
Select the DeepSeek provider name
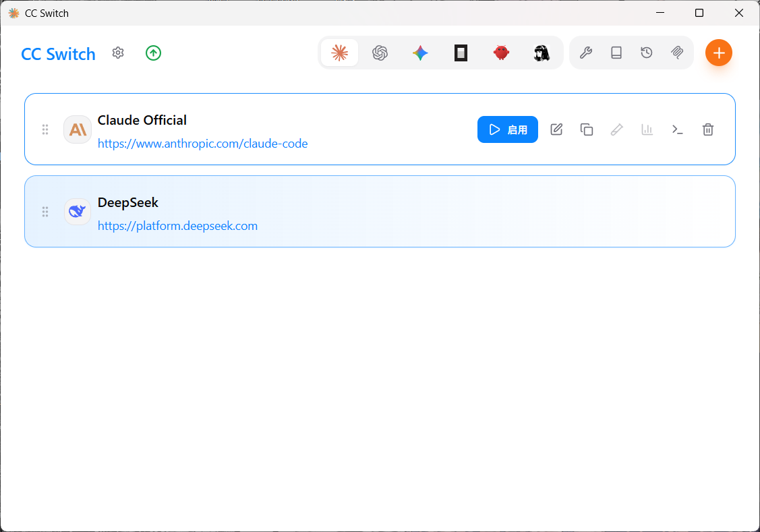128,202
